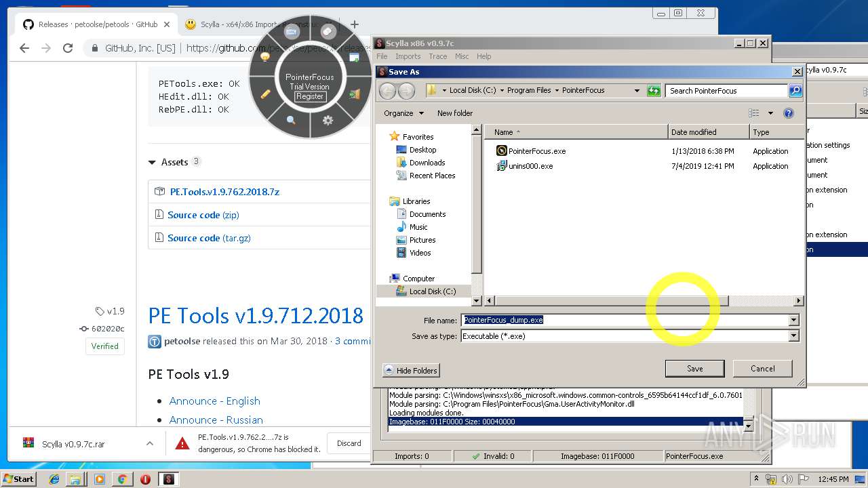This screenshot has width=868, height=488.
Task: Download PE.Tools.v1.9.762.2018.7z asset
Action: tap(224, 192)
